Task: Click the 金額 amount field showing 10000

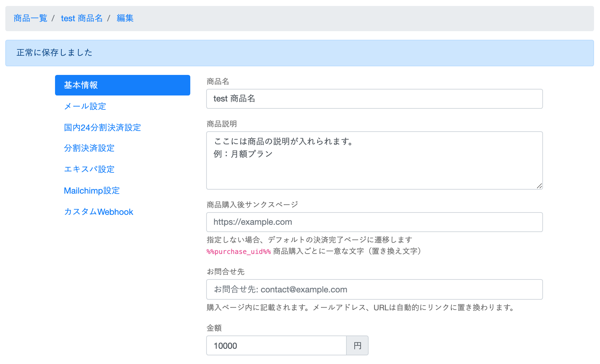Action: pyautogui.click(x=276, y=346)
